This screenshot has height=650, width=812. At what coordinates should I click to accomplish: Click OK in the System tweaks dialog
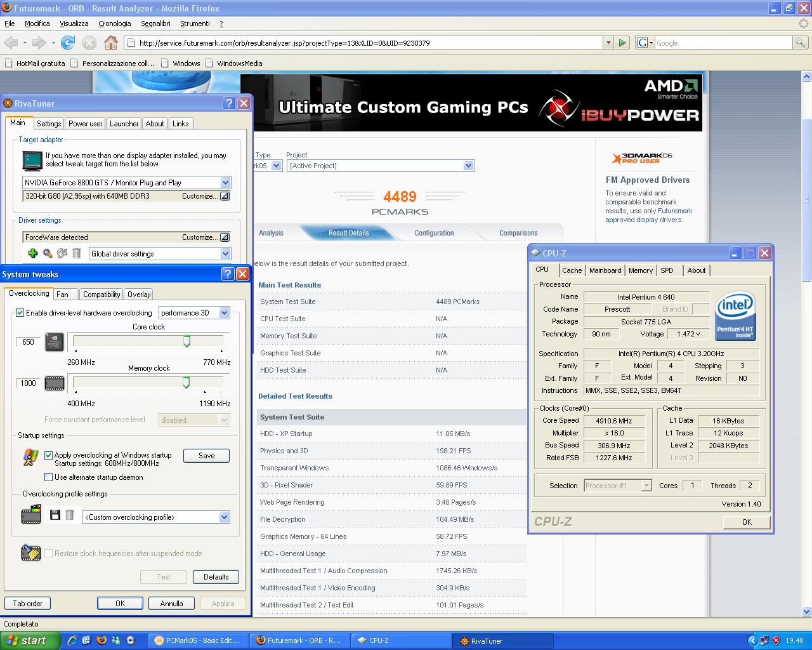coord(120,604)
